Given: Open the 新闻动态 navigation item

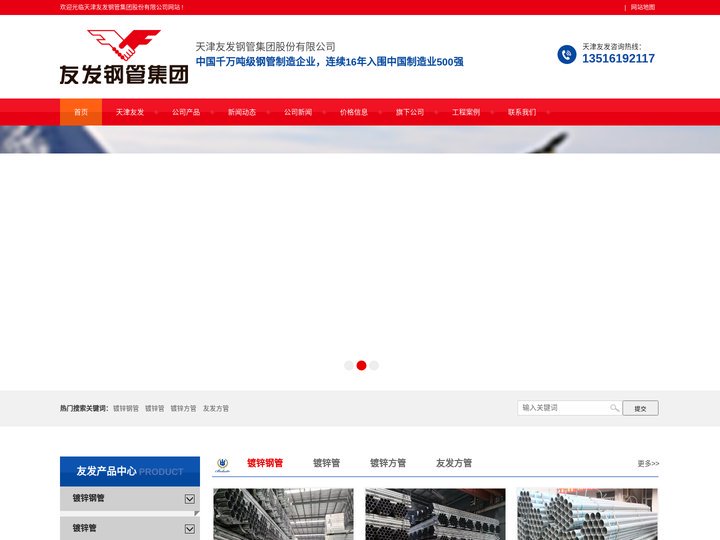Looking at the screenshot, I should [x=242, y=112].
